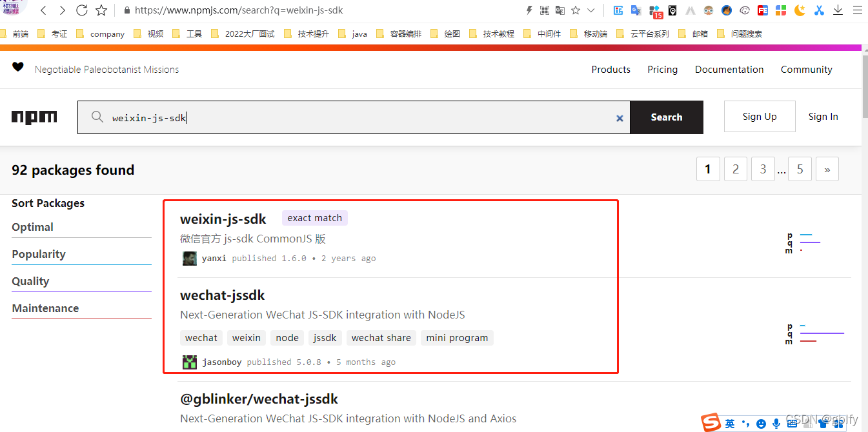Click the black heart npm icon
The height and width of the screenshot is (432, 868).
coord(18,67)
